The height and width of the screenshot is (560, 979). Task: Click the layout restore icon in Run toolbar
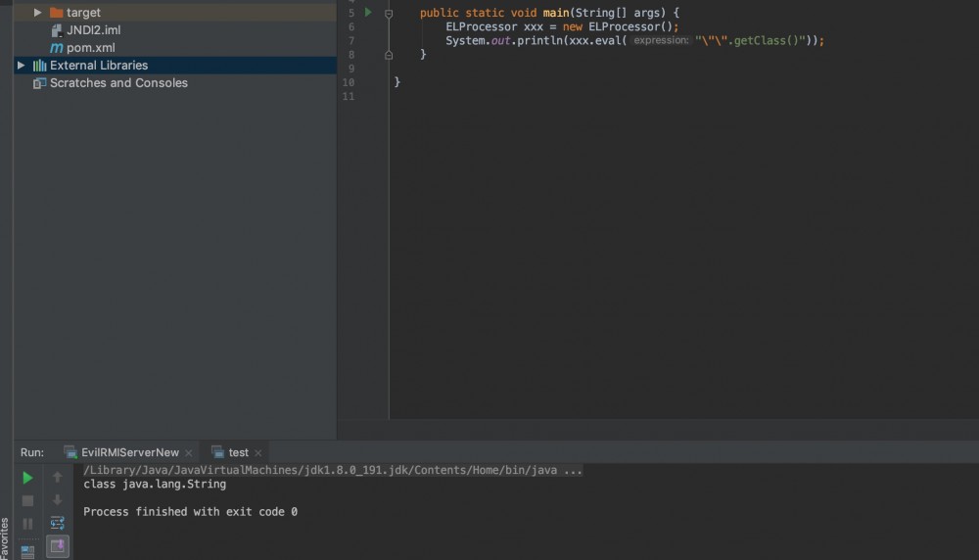coord(27,551)
